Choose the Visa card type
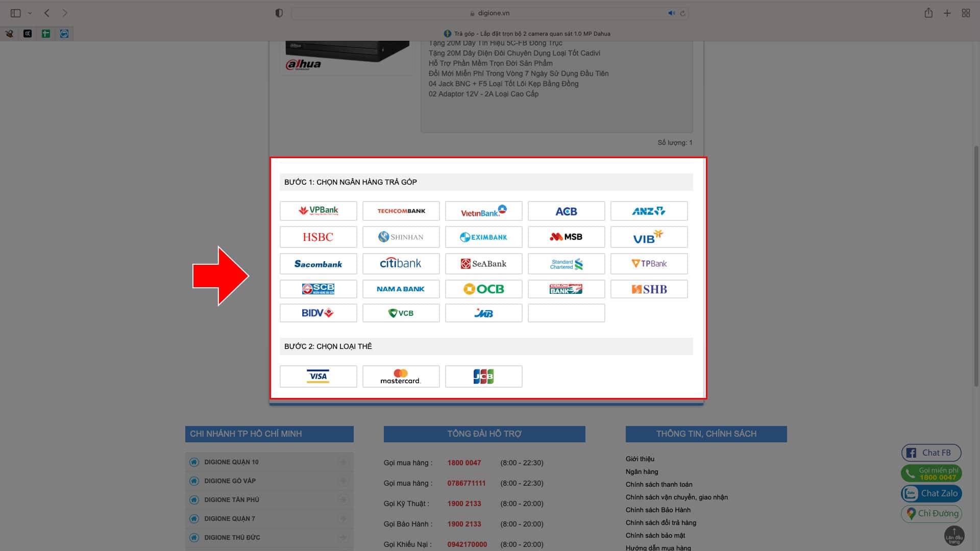The height and width of the screenshot is (551, 980). (318, 377)
